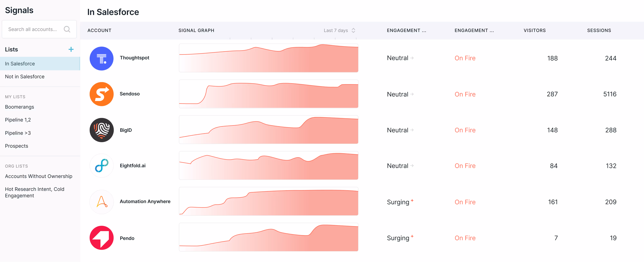Click the plus icon to add list
The image size is (644, 262).
(x=71, y=49)
